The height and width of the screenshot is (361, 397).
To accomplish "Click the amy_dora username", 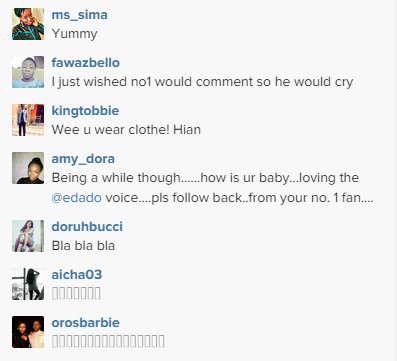I will [x=83, y=159].
